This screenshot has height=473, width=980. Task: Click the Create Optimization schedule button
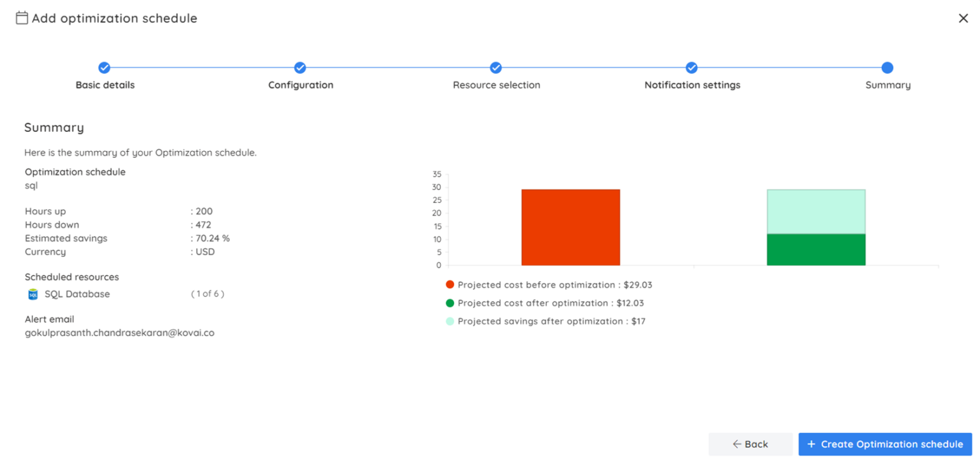click(884, 444)
